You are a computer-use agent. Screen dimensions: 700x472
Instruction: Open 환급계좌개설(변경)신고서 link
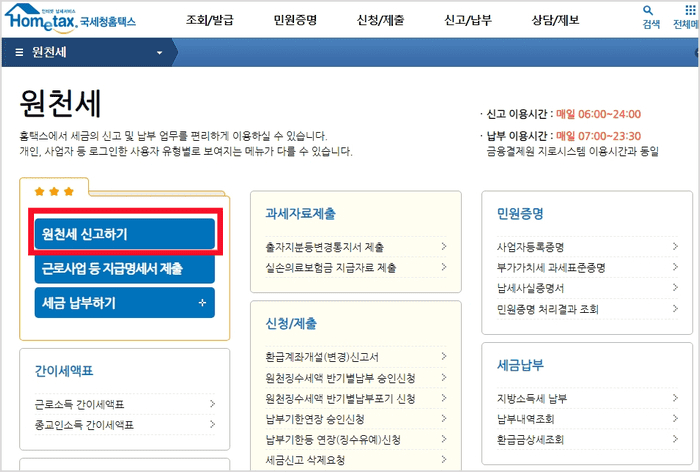(322, 357)
